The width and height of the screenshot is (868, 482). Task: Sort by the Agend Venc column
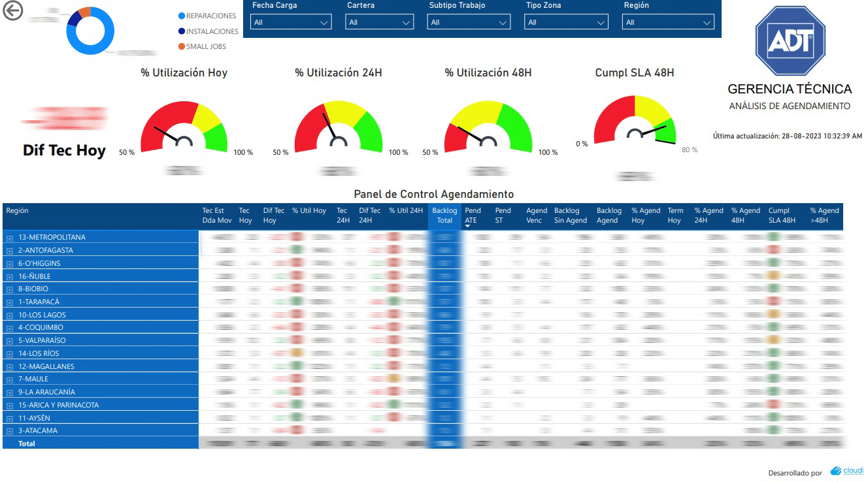[537, 216]
